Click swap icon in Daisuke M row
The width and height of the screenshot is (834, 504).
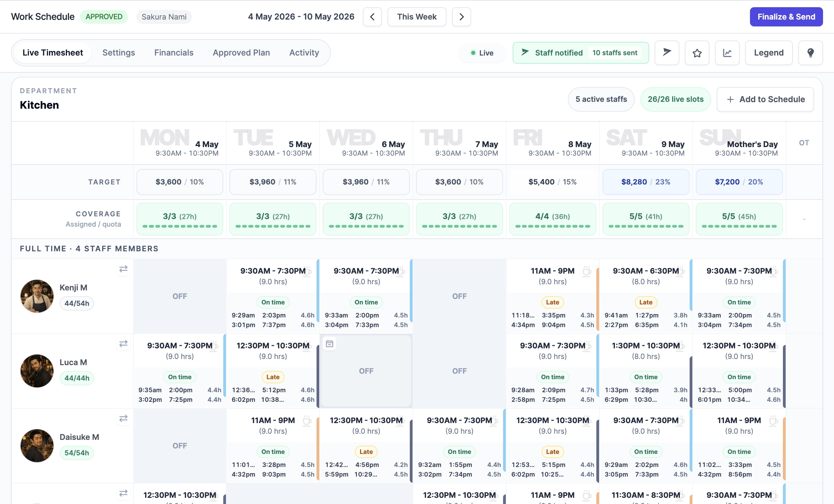pos(123,419)
